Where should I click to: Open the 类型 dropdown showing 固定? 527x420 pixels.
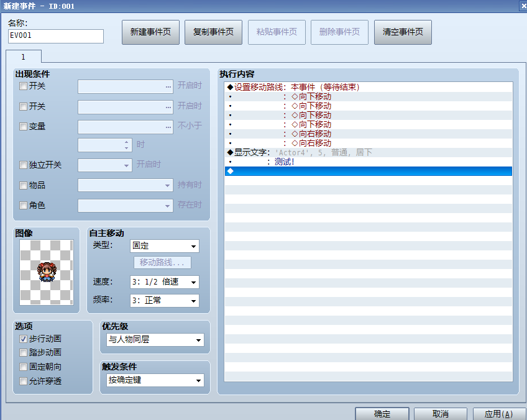[164, 246]
